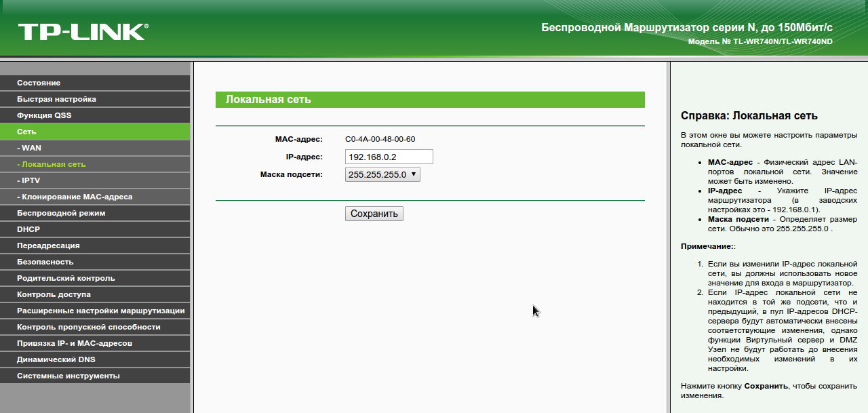The image size is (868, 413).
Task: Click the MAC address value C0-4A-00-48-00-60
Action: coord(380,139)
